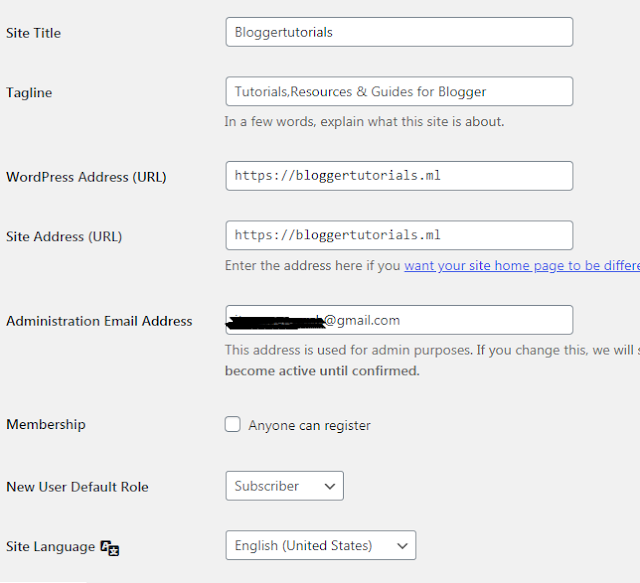This screenshot has height=583, width=640.
Task: Click into the Site Title field
Action: 399,32
